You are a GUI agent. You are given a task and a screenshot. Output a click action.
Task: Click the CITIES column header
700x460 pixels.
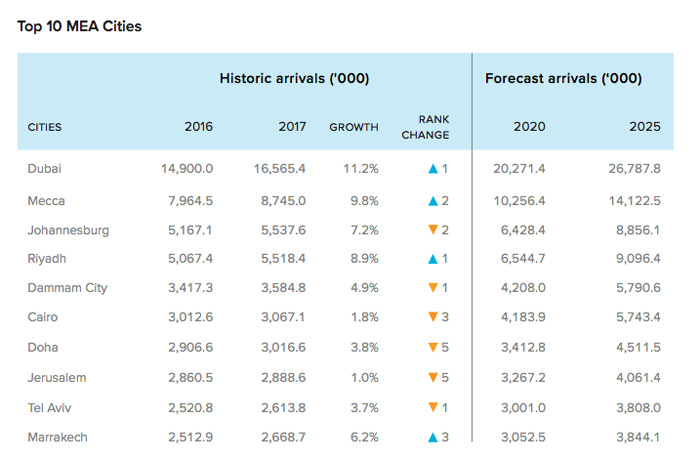(45, 127)
